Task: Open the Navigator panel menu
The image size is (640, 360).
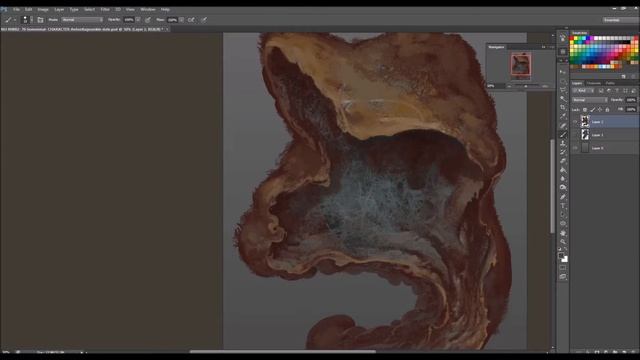Action: coord(552,47)
